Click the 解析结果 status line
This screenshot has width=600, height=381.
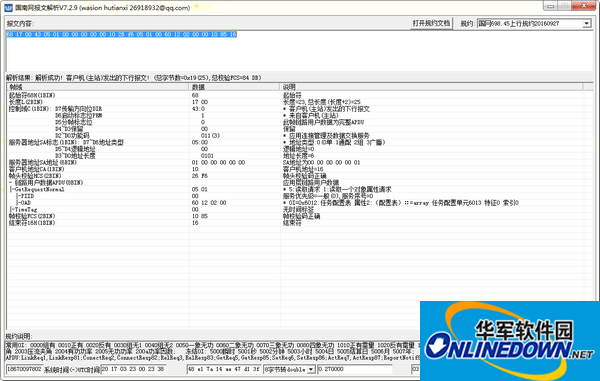coord(134,78)
